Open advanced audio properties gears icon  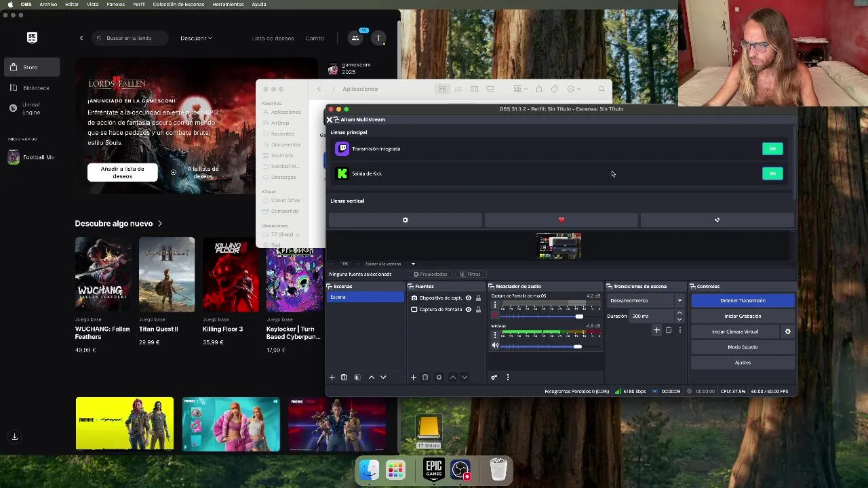pyautogui.click(x=494, y=377)
